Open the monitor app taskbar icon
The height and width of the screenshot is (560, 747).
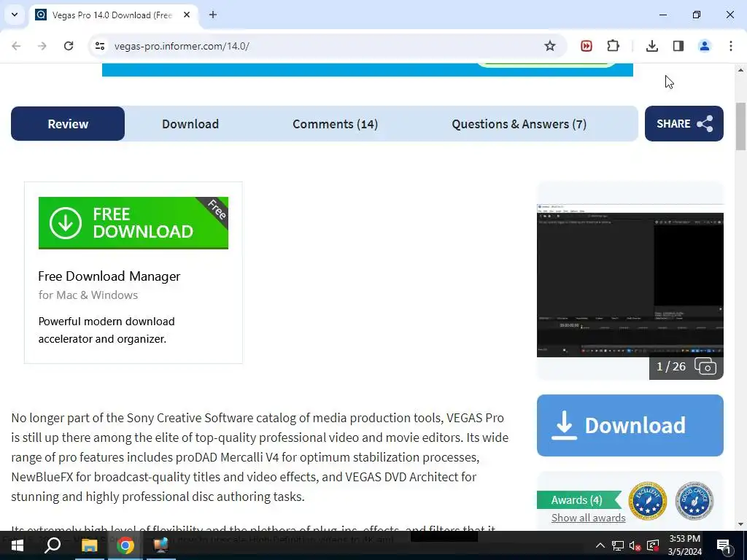tap(161, 545)
